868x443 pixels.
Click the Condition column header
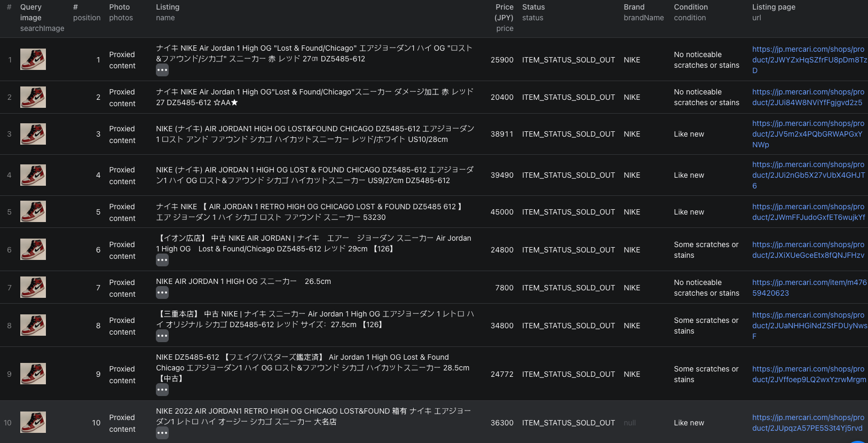(x=691, y=12)
